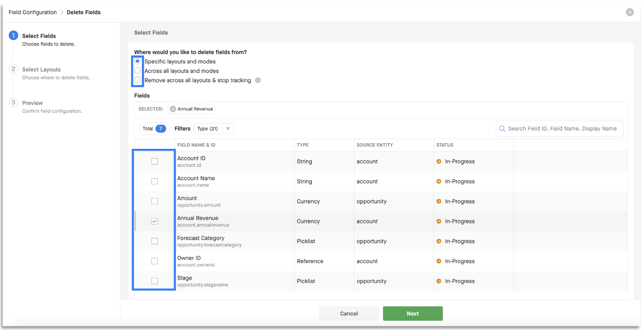644x330 pixels.
Task: Click the STATUS column header
Action: click(x=445, y=145)
